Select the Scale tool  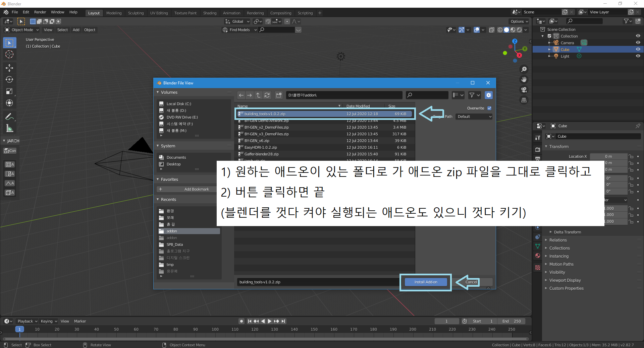click(x=9, y=91)
